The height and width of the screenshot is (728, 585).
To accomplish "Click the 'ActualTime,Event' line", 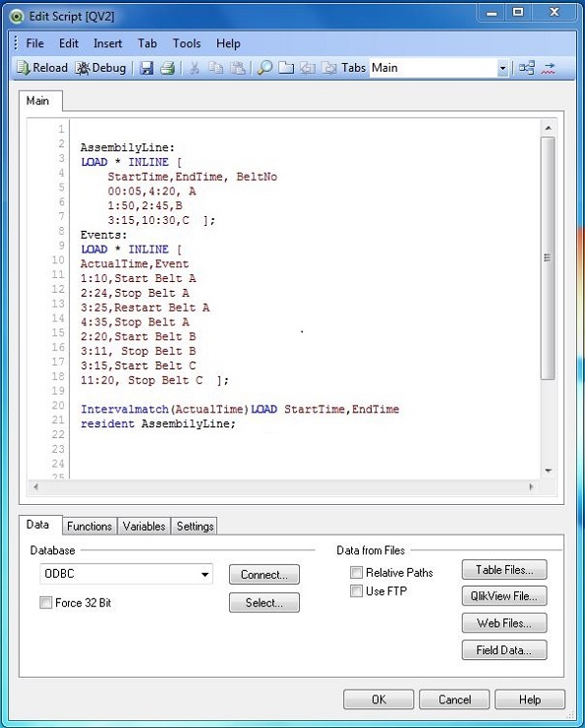I will coord(135,264).
